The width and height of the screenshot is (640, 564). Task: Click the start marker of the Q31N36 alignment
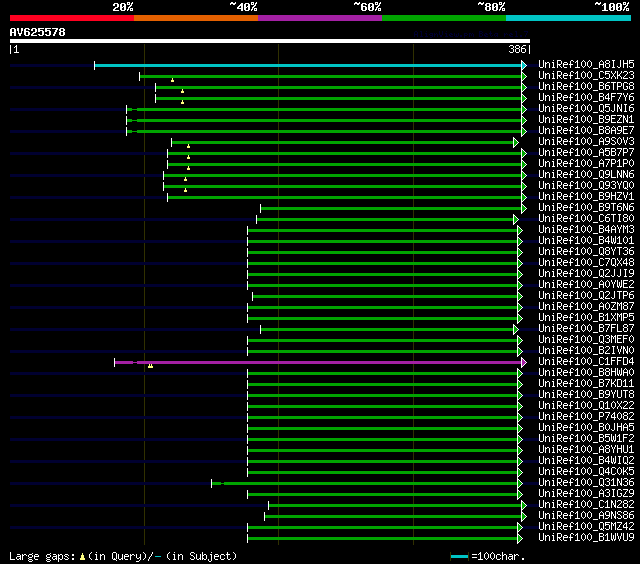coord(211,483)
